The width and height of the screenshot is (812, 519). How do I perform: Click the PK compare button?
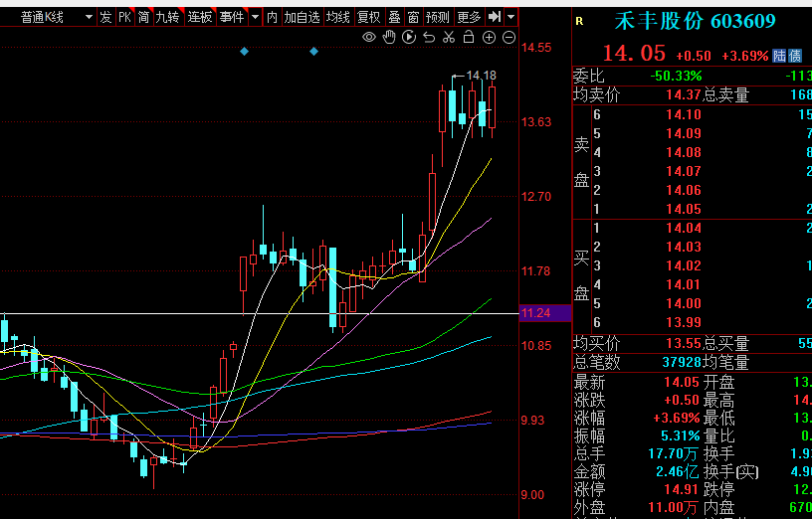click(x=124, y=18)
